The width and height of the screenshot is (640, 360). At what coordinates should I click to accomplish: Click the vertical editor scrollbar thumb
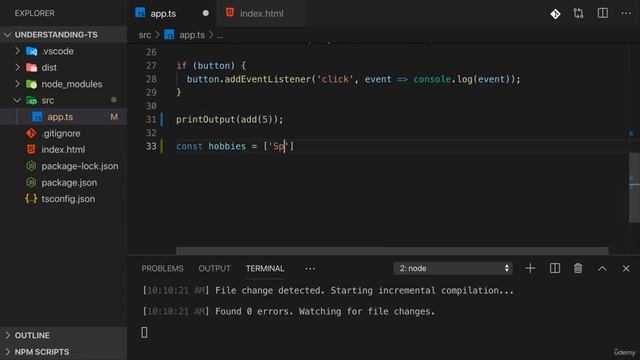(634, 188)
